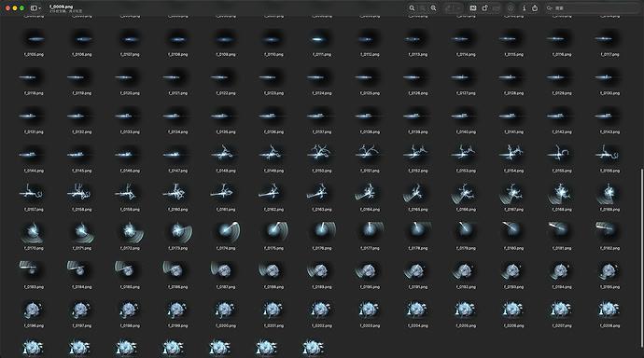The height and width of the screenshot is (358, 644).
Task: Select thumbnail f_0196.png
Action: point(34,310)
